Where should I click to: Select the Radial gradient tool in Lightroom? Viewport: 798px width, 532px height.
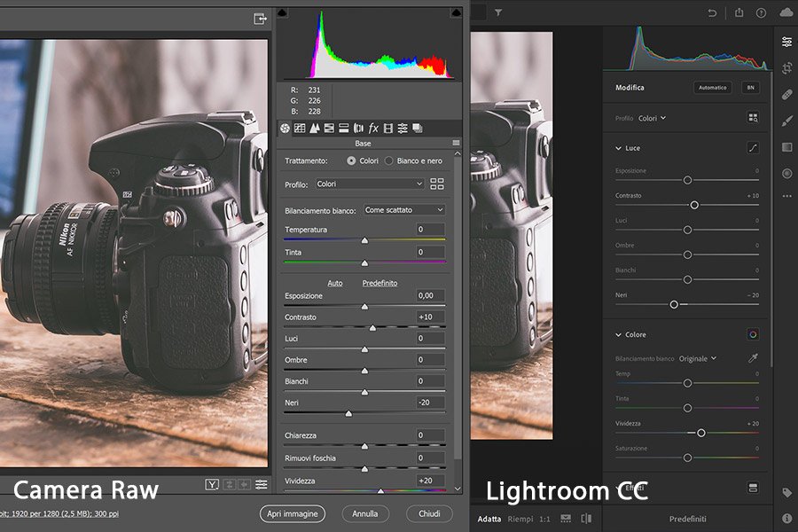click(786, 174)
